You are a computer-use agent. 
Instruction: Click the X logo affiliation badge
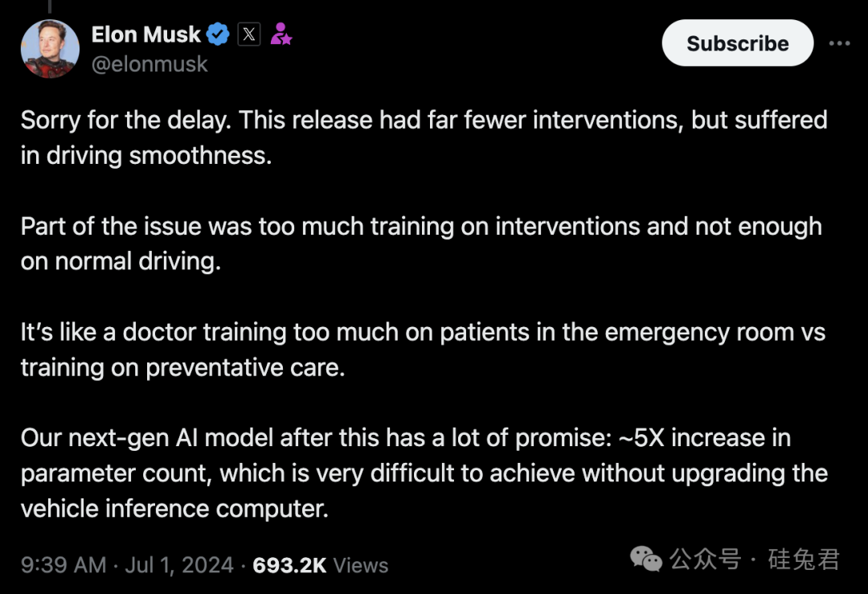click(x=249, y=35)
